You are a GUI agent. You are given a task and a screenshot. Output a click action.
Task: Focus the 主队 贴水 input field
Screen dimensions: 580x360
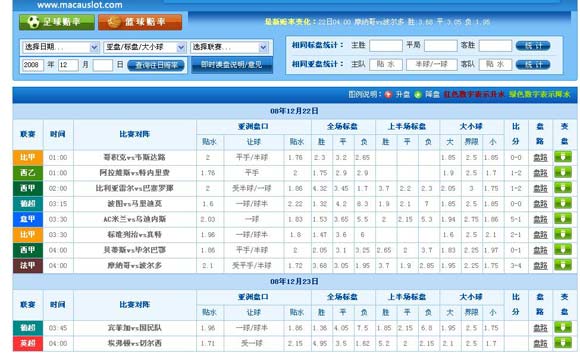click(385, 64)
